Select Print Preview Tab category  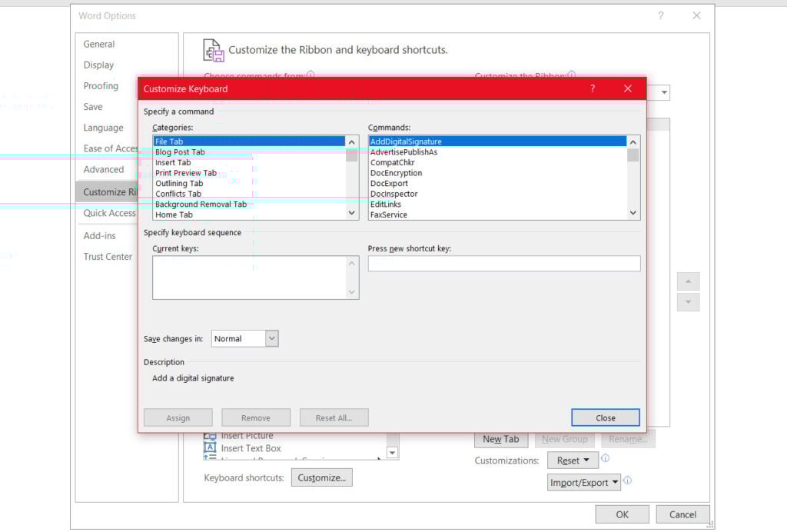250,173
